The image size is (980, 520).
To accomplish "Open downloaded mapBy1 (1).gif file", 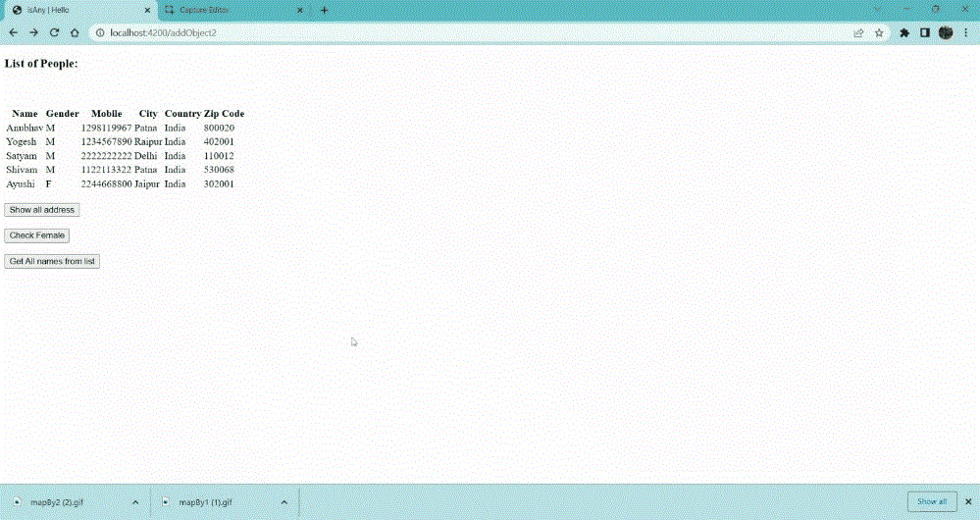I will [x=205, y=502].
